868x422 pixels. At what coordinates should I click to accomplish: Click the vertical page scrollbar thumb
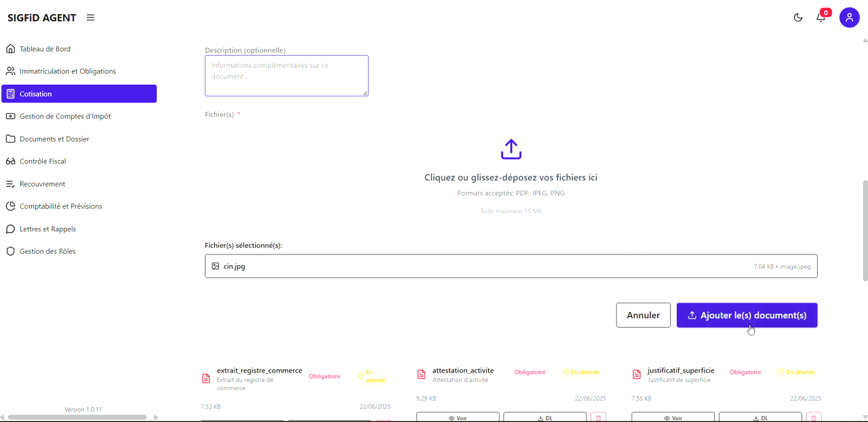point(865,231)
